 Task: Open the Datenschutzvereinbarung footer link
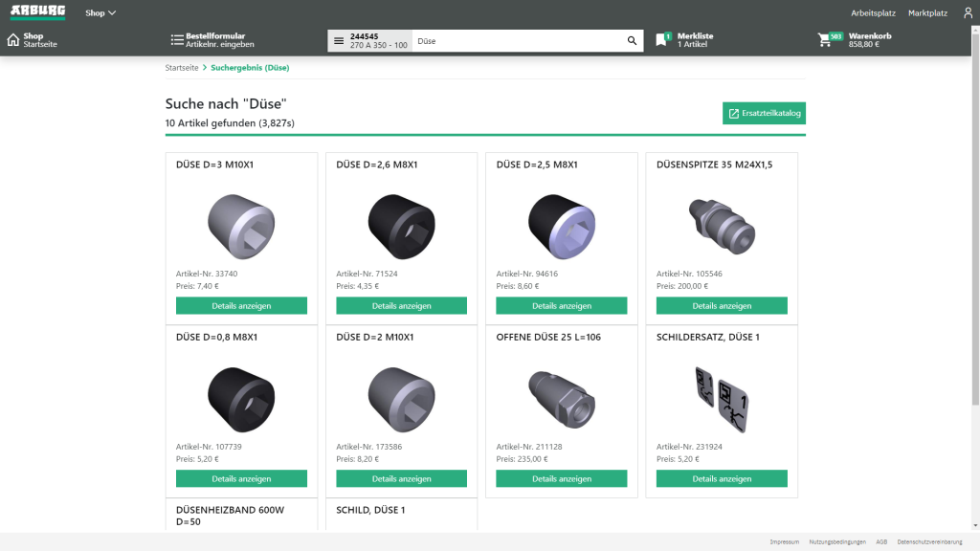931,541
